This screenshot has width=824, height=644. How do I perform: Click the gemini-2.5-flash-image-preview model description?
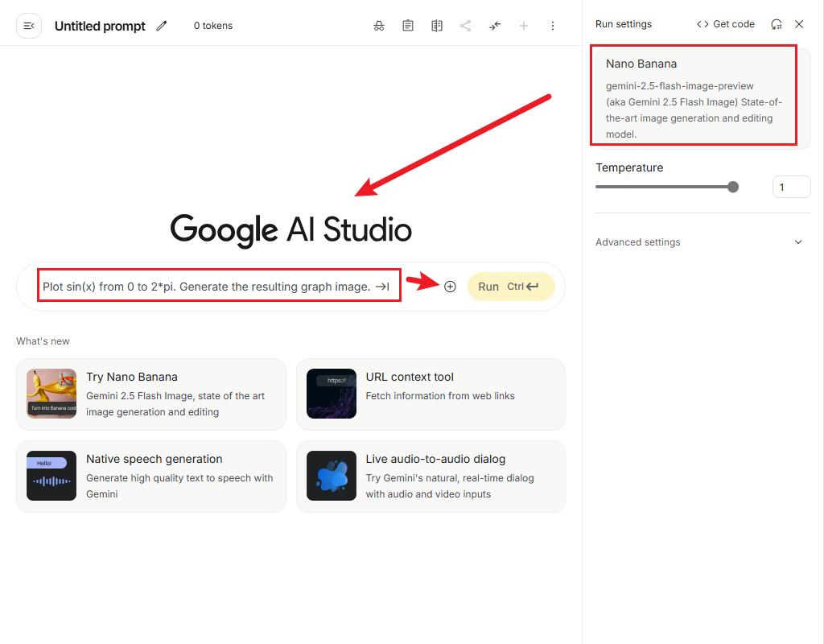694,109
